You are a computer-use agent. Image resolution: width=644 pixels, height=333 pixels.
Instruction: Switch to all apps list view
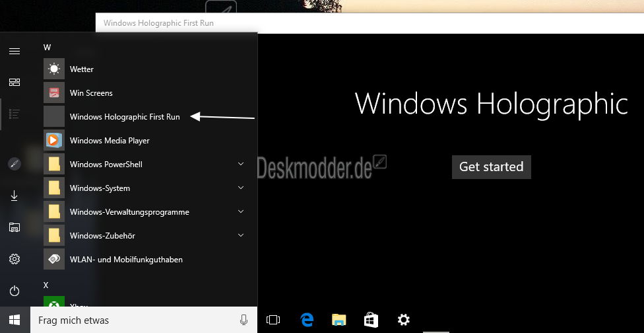[15, 114]
